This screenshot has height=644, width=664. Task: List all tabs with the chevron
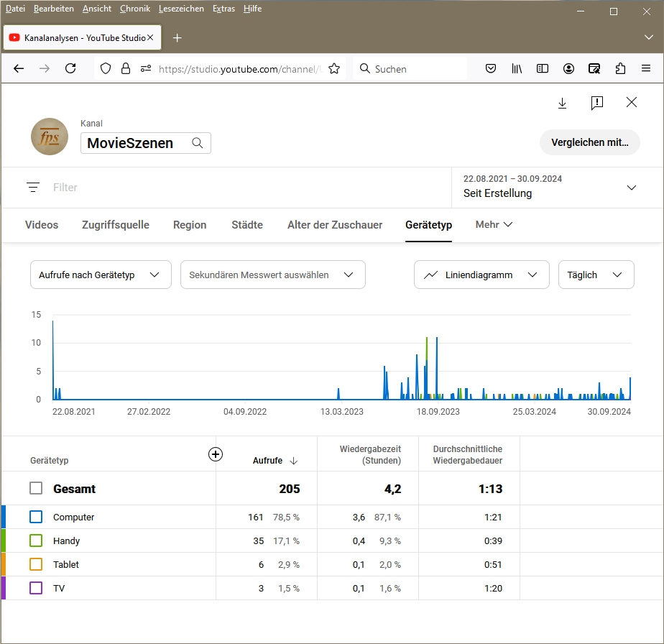648,37
